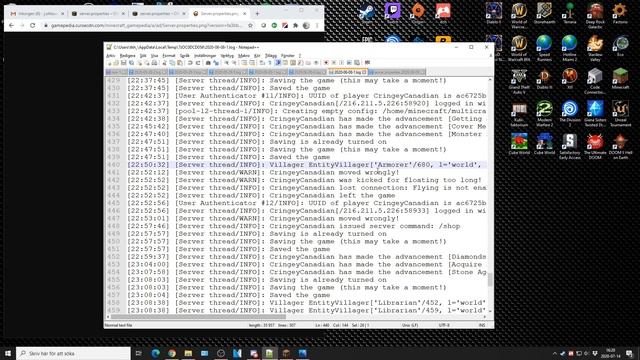The image size is (640, 360).
Task: Click the Zoom In toolbar icon
Action: 227,63
